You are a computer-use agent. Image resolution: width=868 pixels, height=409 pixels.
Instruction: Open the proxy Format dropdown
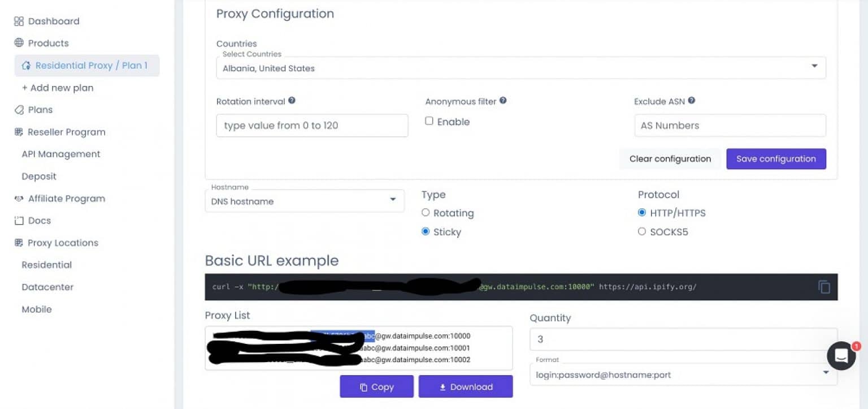coord(683,374)
